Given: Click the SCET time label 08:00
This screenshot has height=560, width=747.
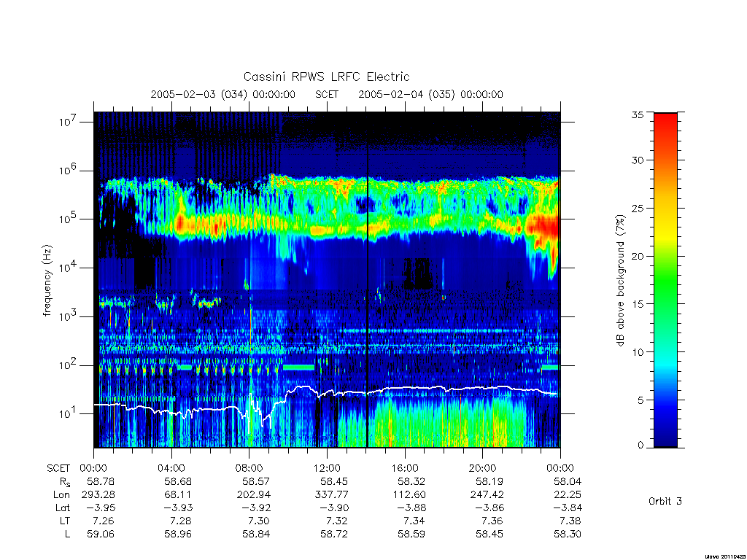Looking at the screenshot, I should (x=249, y=468).
